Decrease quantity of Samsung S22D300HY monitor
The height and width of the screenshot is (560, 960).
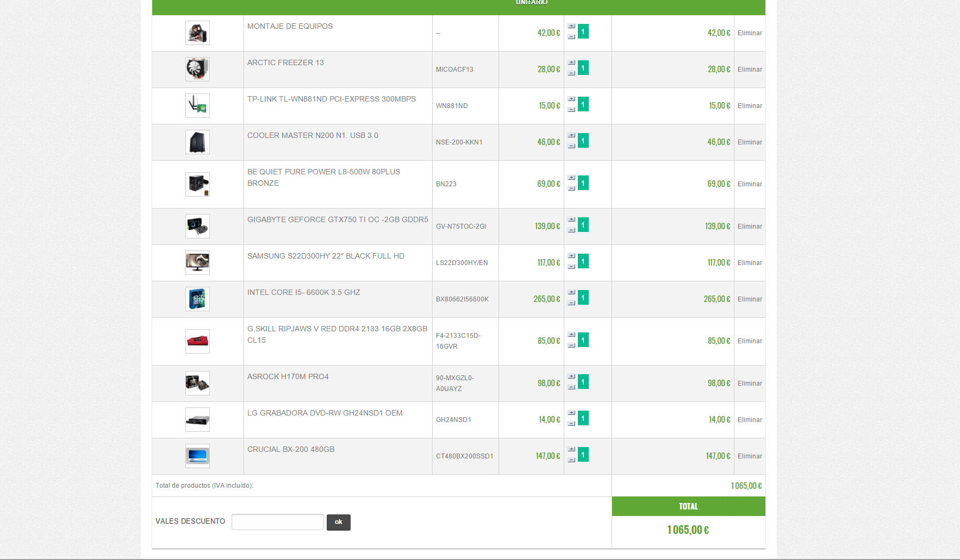(571, 267)
